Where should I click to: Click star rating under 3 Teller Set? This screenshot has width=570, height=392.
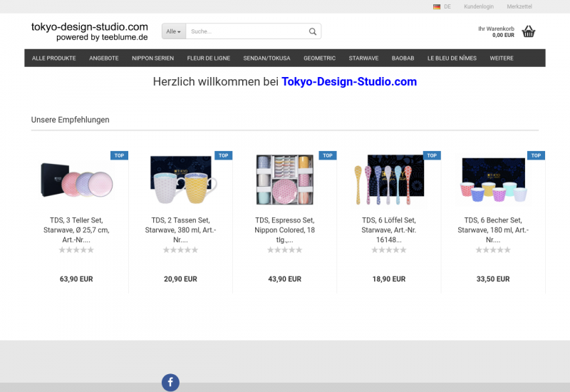click(76, 250)
